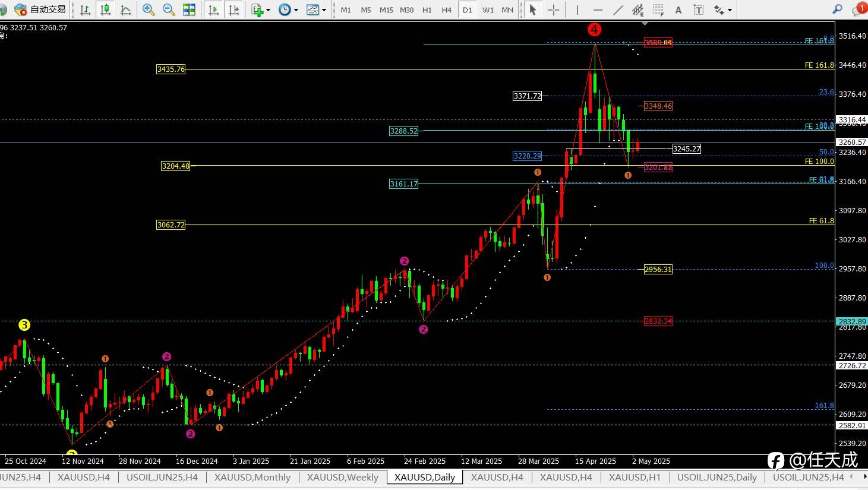Select the crosshair tool
Screen dimensions: 868x490
(553, 10)
